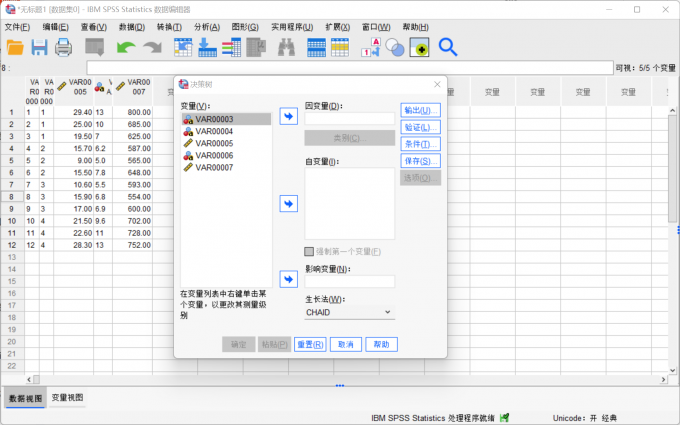This screenshot has height=425, width=680.
Task: Click the VAR00005 column header
Action: pos(74,91)
